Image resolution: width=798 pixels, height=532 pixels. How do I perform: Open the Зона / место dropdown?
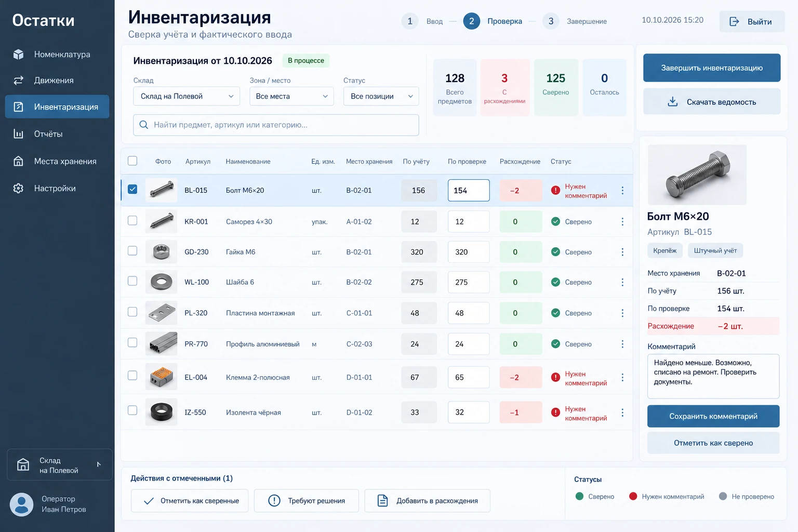coord(291,96)
